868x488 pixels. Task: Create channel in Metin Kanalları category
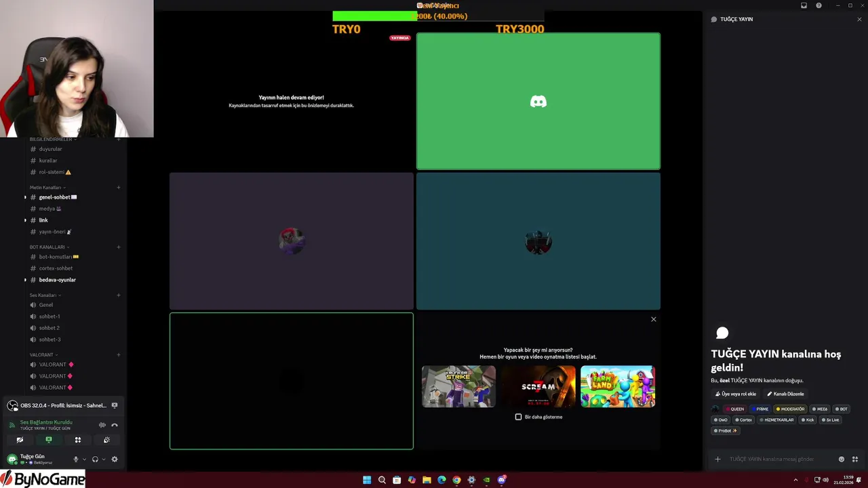(x=119, y=187)
